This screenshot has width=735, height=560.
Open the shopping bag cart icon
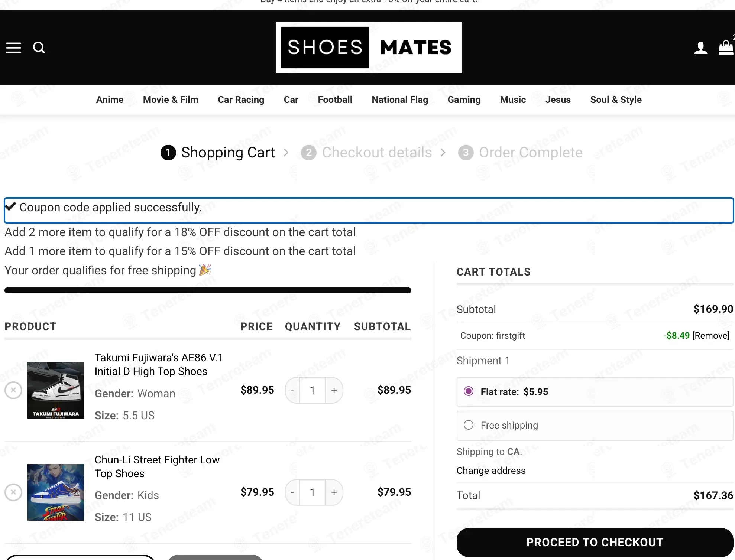coord(726,48)
